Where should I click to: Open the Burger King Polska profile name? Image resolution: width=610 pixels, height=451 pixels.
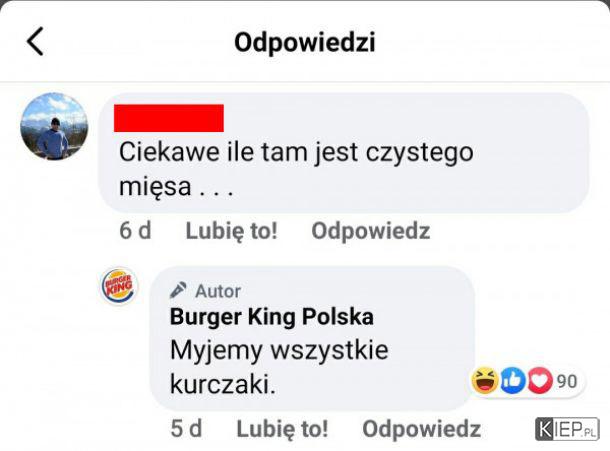(272, 316)
